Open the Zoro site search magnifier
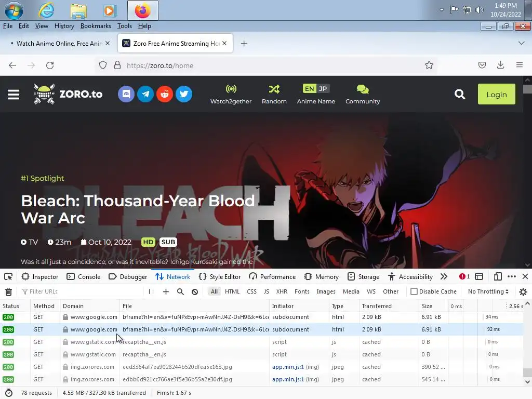The image size is (532, 399). click(x=460, y=95)
